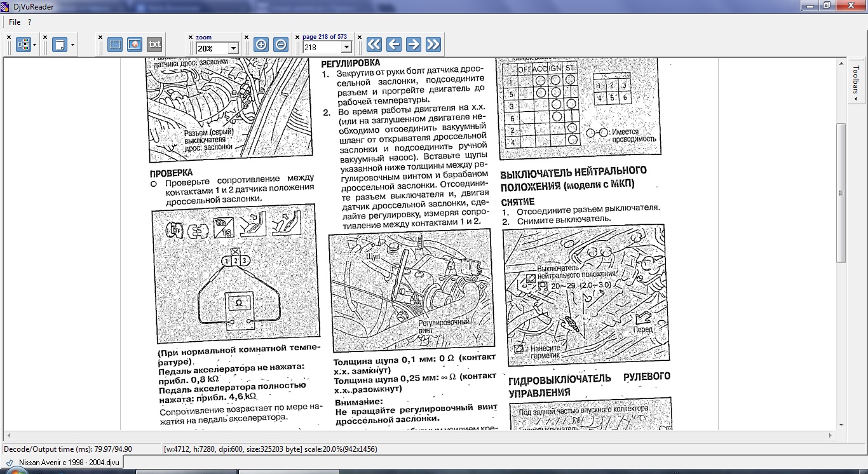Open the File menu

coord(15,22)
